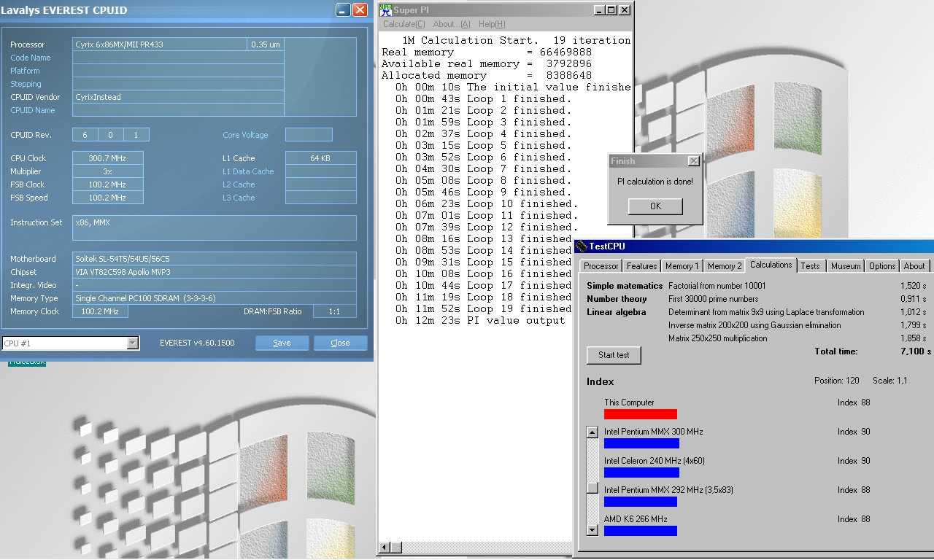The height and width of the screenshot is (560, 934).
Task: Click the Motherboard field Soltek SL-54T5
Action: pos(215,259)
